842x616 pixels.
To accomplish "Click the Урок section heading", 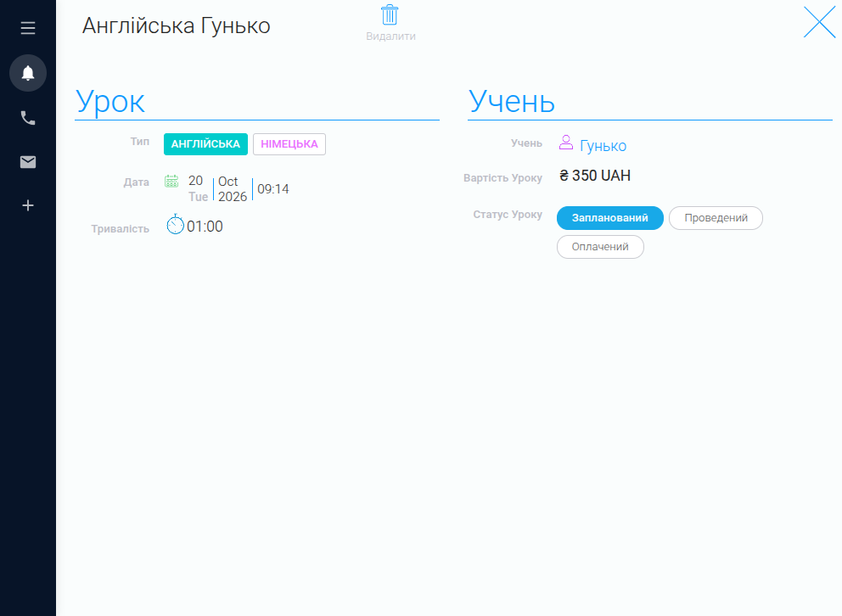I will pyautogui.click(x=110, y=101).
